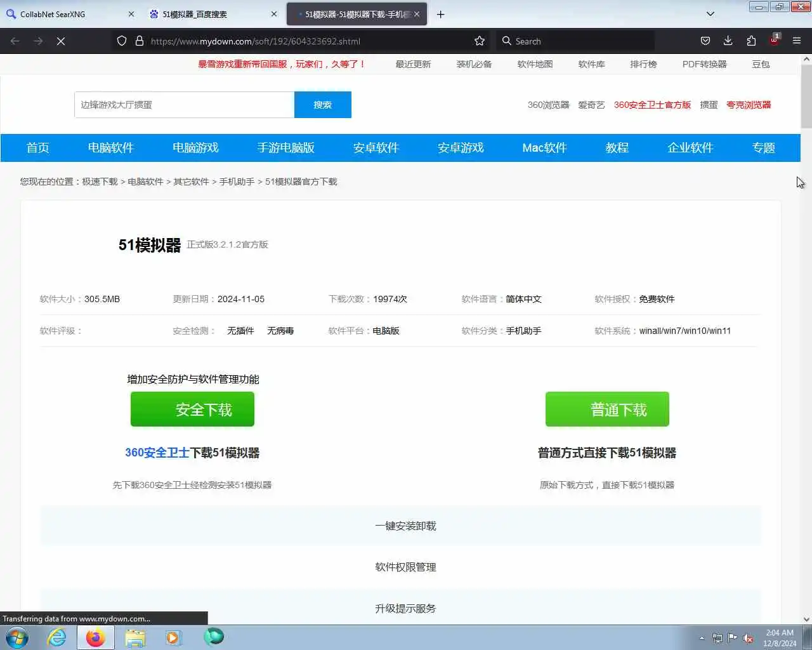Open the media player taskbar icon

[x=173, y=637]
